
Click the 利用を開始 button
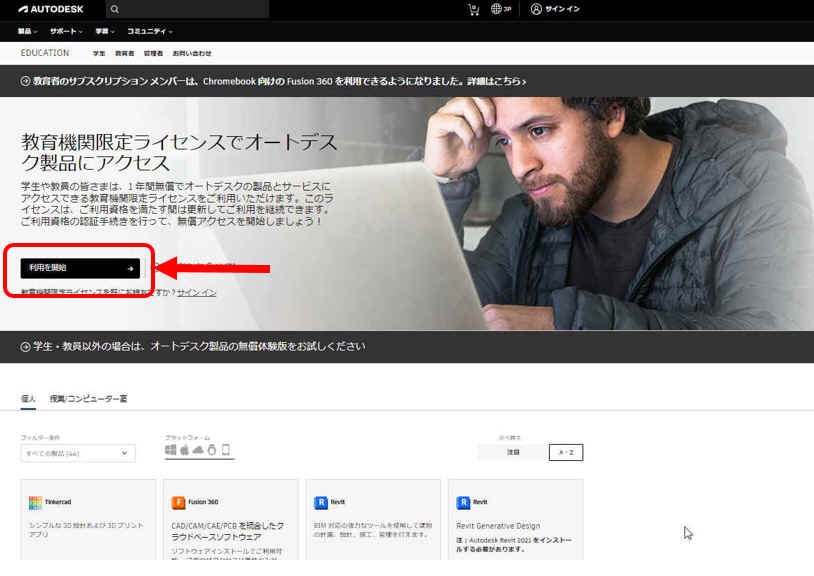tap(80, 268)
